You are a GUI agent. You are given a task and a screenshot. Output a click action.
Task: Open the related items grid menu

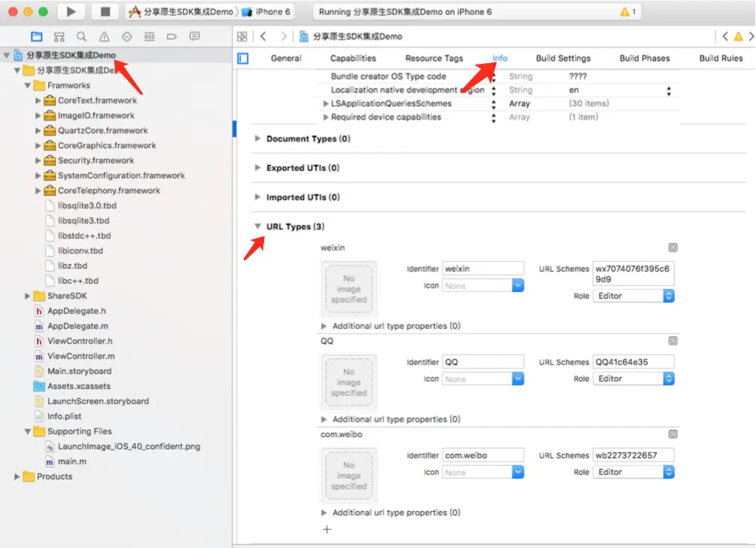(x=242, y=37)
